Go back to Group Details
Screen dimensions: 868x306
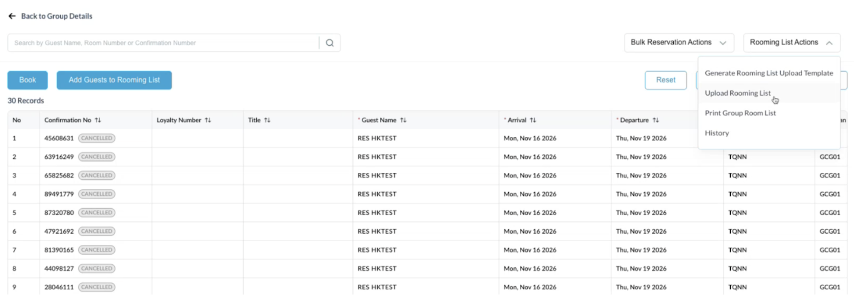tap(56, 16)
